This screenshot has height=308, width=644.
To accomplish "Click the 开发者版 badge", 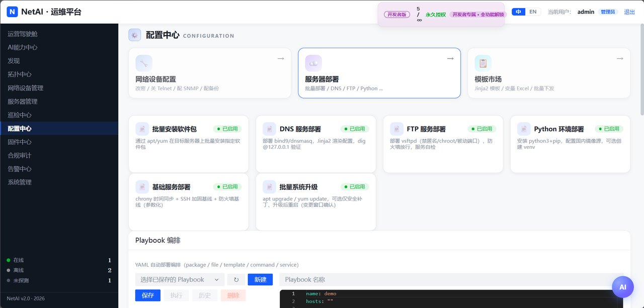I will click(397, 15).
